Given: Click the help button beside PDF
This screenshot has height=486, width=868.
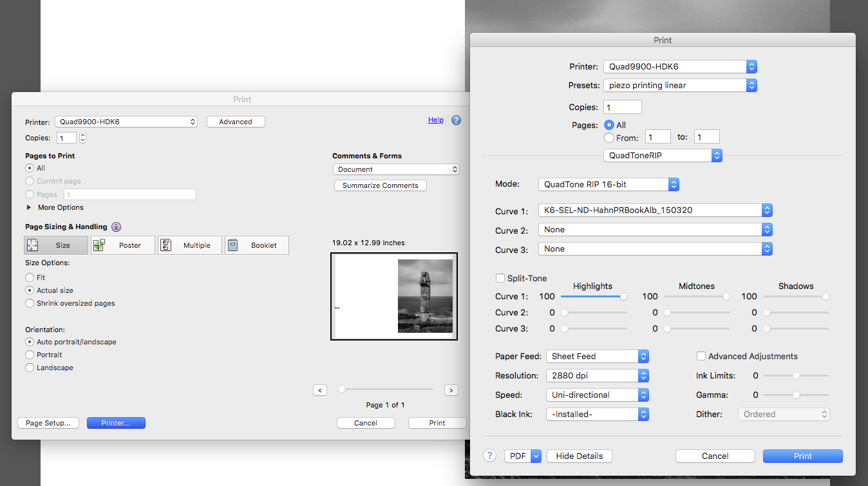Looking at the screenshot, I should (490, 456).
